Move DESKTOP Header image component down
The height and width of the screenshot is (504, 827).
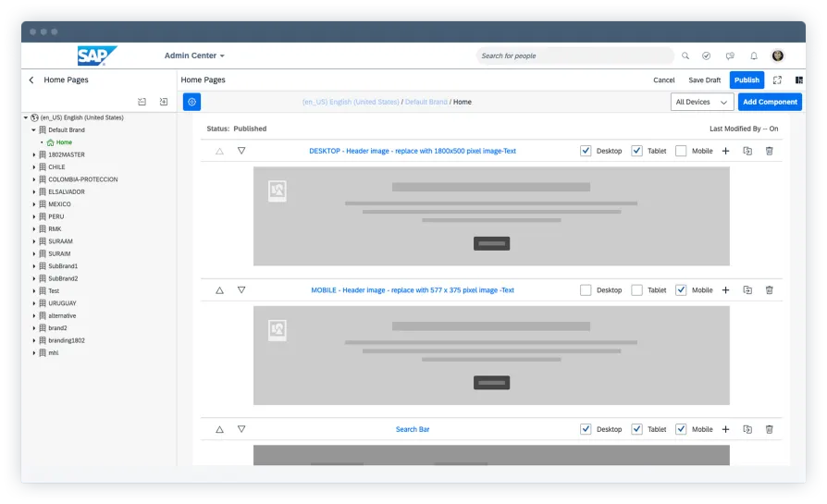[x=241, y=151]
